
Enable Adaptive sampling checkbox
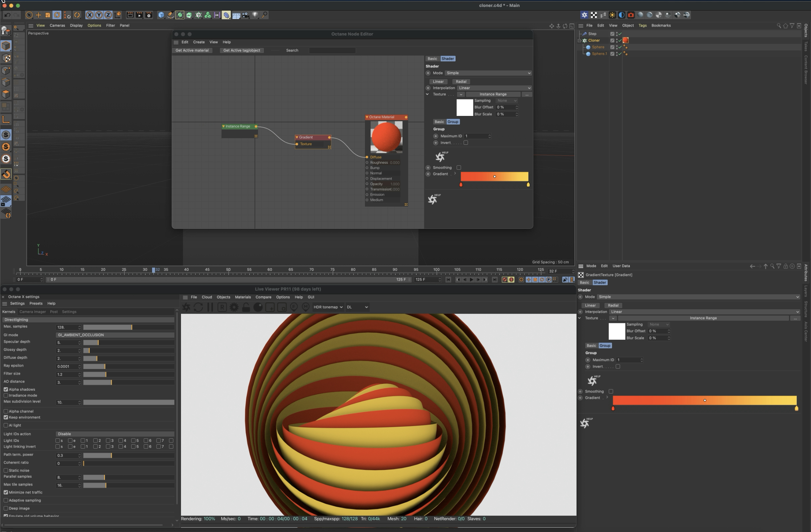[x=6, y=501]
